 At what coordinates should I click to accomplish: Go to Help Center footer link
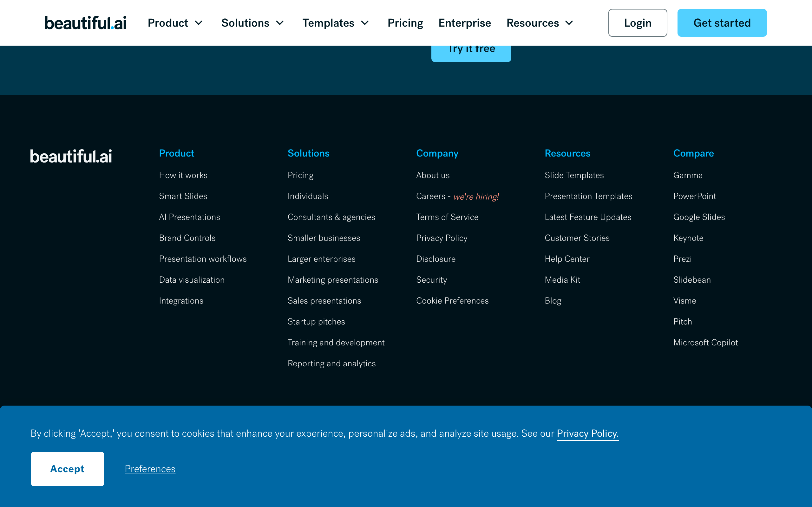pos(567,259)
